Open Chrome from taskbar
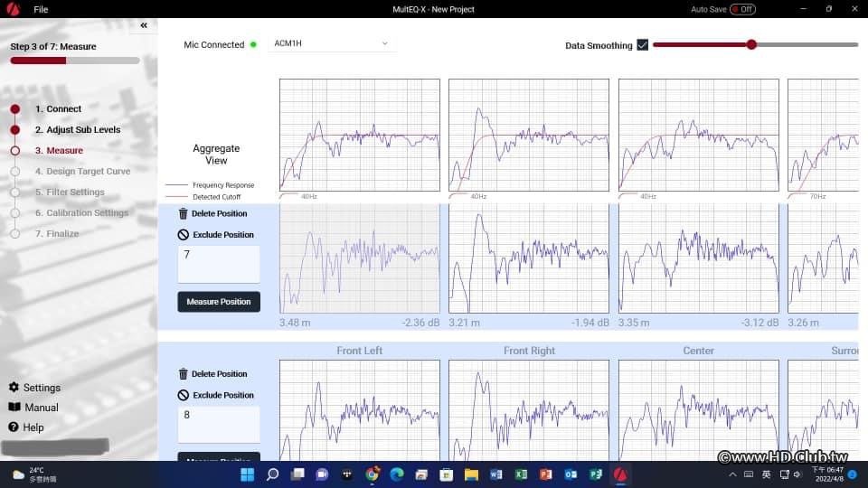 (x=372, y=474)
